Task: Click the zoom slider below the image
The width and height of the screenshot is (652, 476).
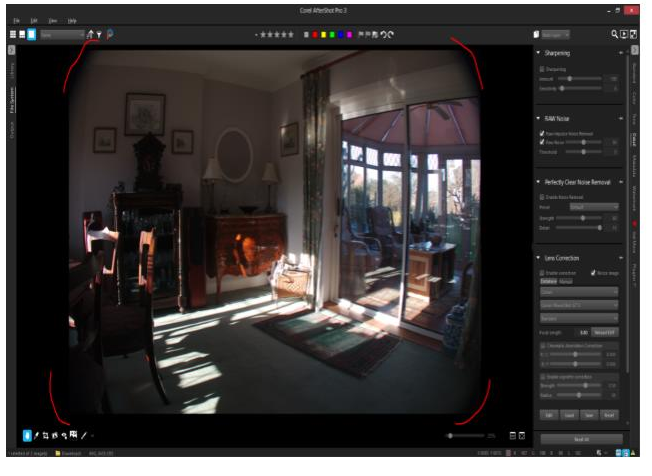Action: (x=466, y=436)
